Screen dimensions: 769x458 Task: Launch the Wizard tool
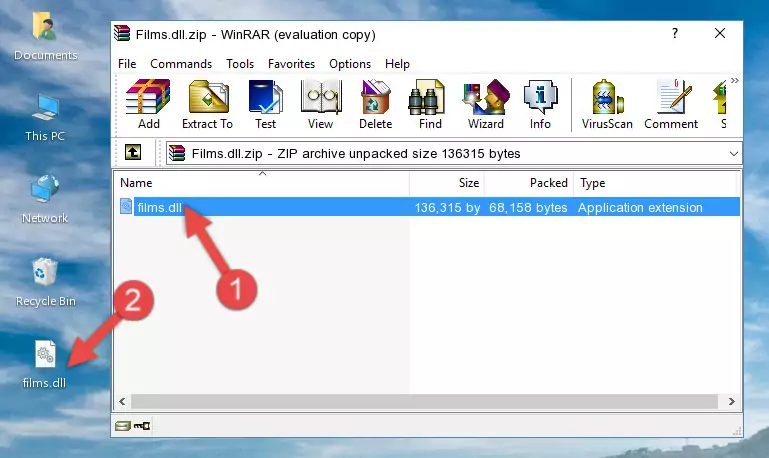[x=486, y=104]
